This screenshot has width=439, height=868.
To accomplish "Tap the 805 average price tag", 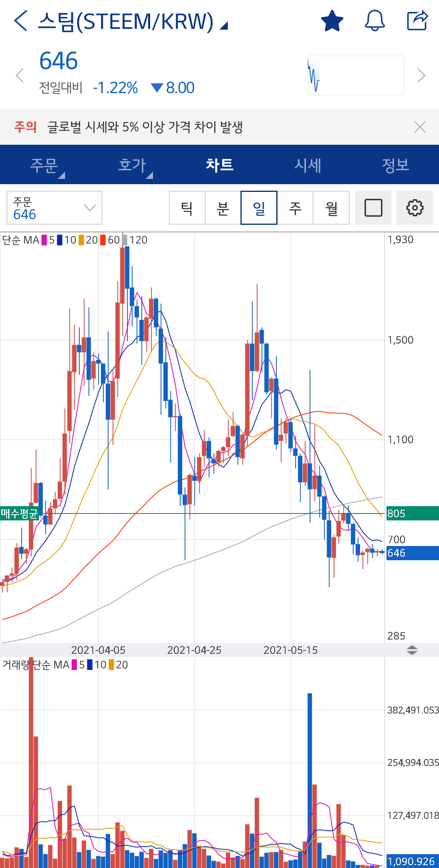I will (x=413, y=513).
